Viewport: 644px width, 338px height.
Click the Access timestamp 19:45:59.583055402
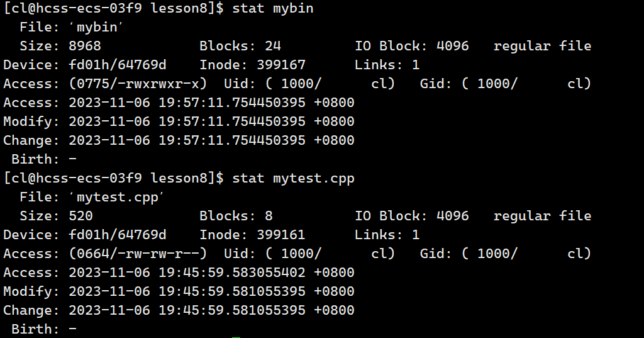[232, 273]
